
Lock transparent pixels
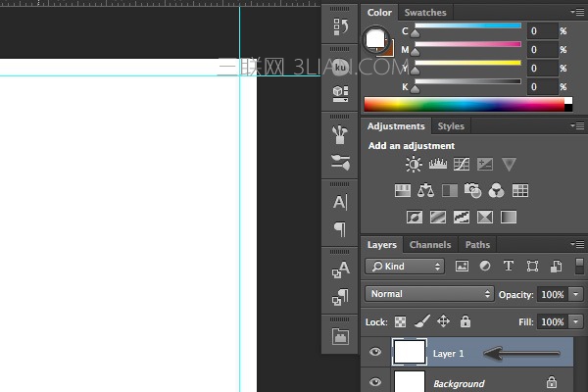coord(400,321)
